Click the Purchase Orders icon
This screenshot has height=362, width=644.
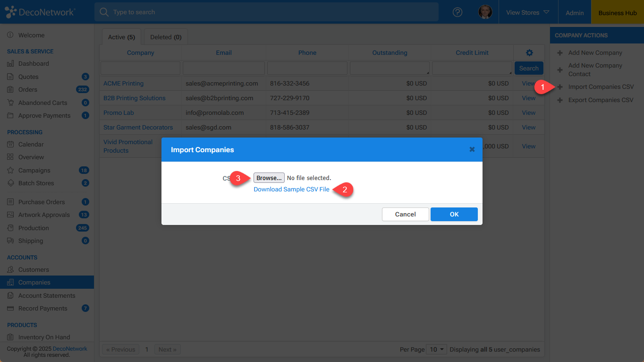point(10,202)
